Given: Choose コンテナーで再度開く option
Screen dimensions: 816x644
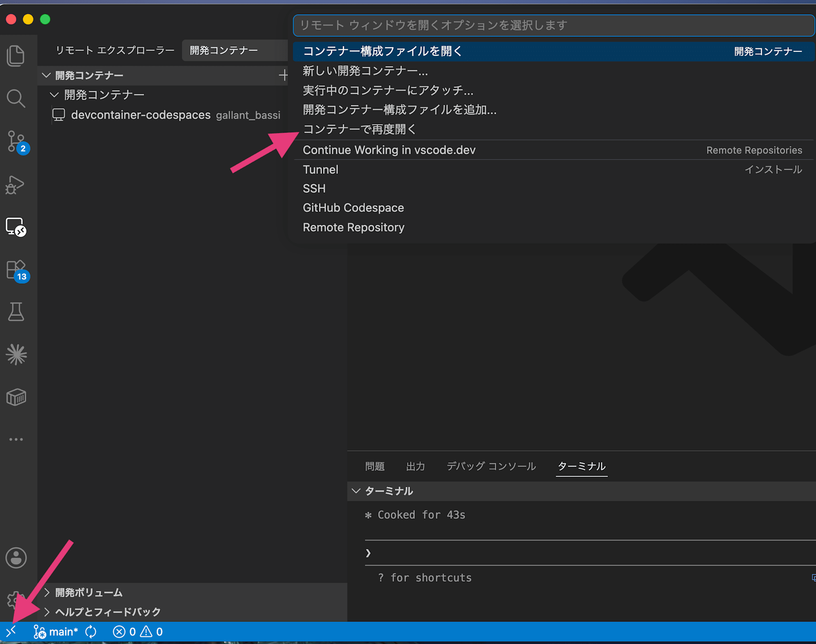Looking at the screenshot, I should point(554,129).
